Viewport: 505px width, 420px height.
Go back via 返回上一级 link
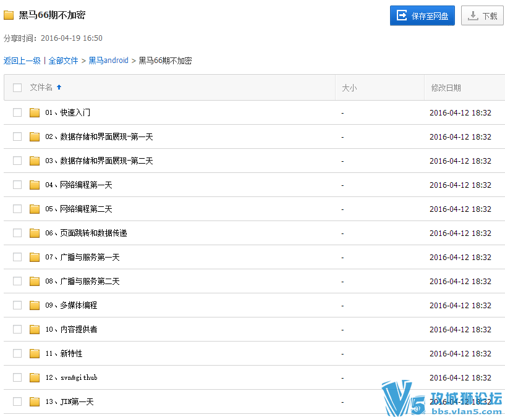click(22, 61)
